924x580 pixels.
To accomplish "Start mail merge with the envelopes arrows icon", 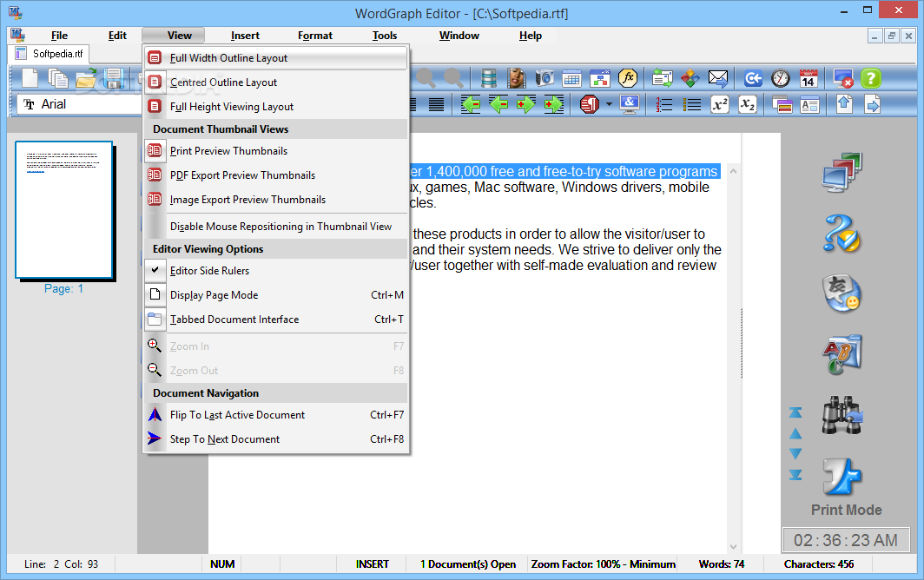I will pos(663,78).
